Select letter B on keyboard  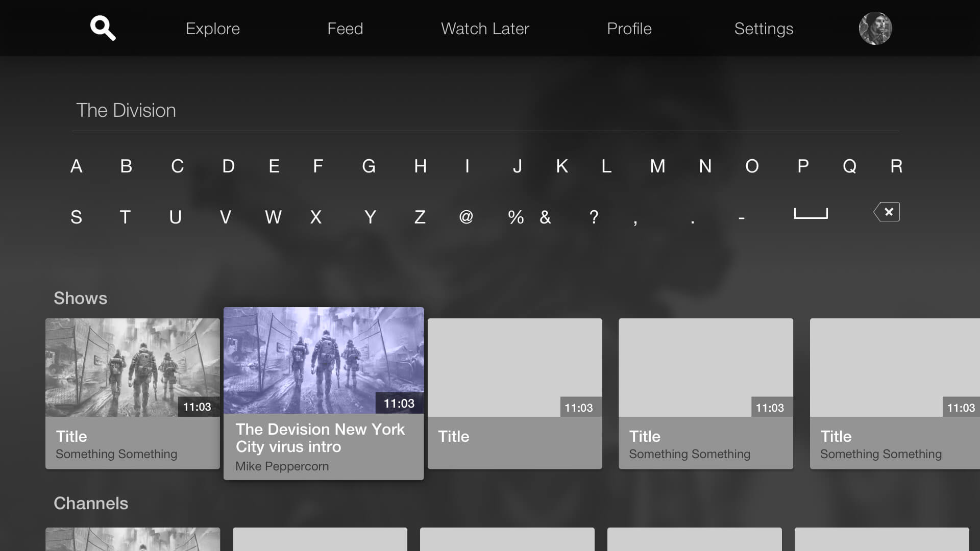pos(126,166)
